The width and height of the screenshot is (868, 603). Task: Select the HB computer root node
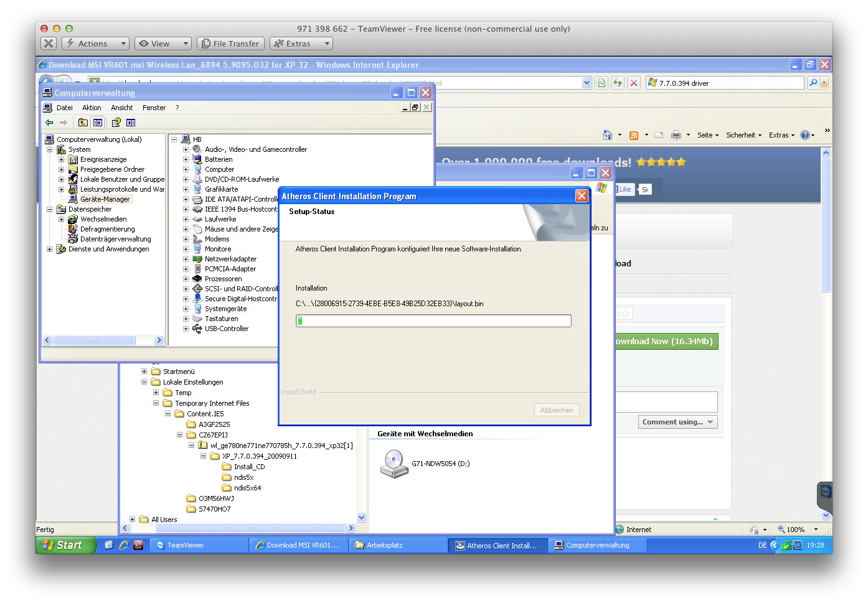coord(197,139)
